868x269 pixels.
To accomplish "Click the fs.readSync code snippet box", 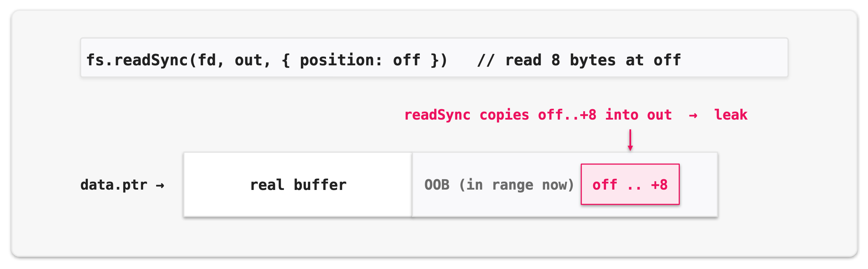I will (x=434, y=57).
